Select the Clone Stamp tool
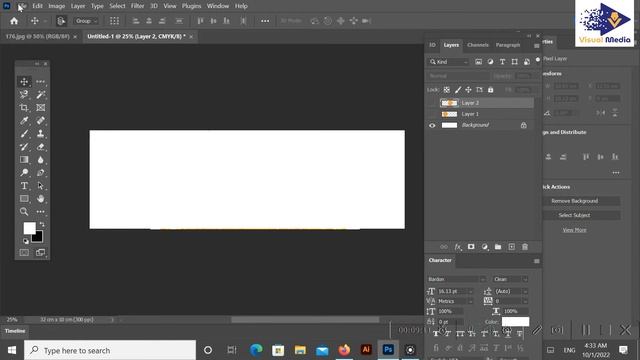 click(x=40, y=134)
